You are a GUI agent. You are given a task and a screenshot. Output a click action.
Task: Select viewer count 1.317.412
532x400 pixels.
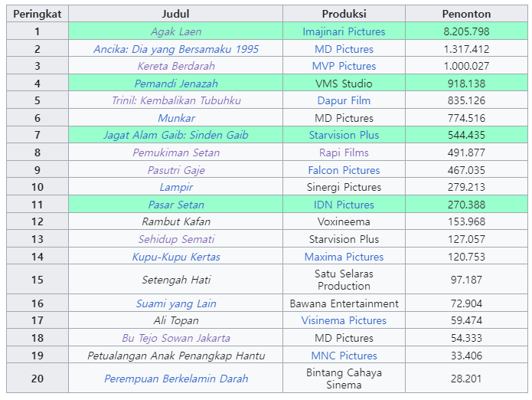tap(466, 49)
